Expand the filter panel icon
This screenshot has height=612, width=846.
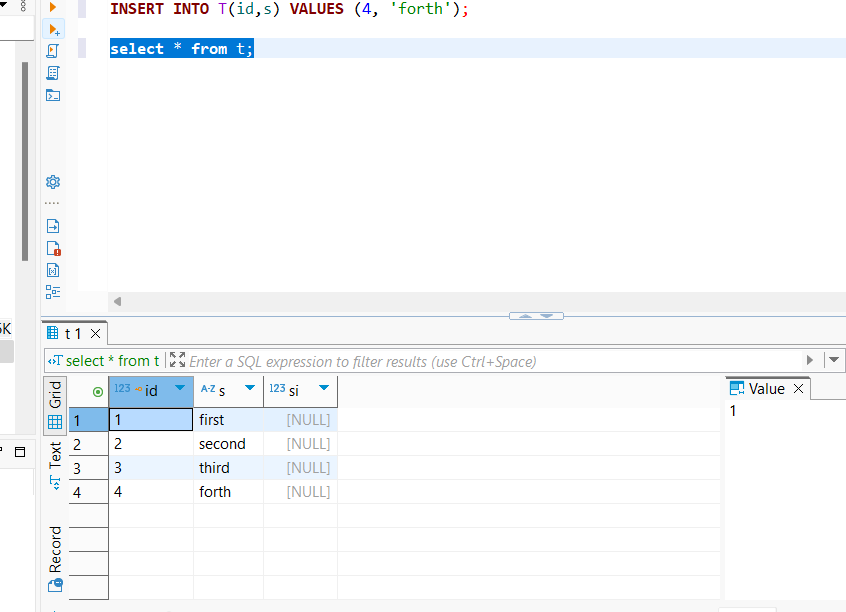pos(177,360)
